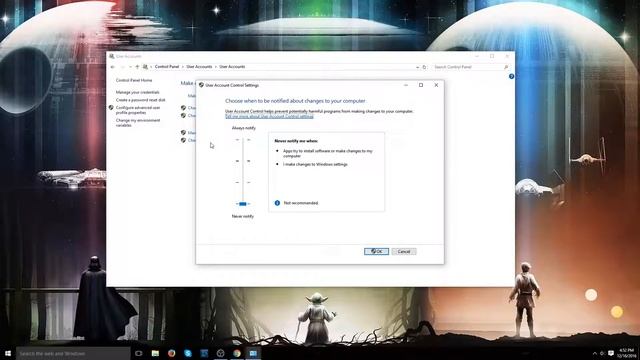Click the volume icon in the system tray
Screen dimensions: 640x360
(602, 353)
